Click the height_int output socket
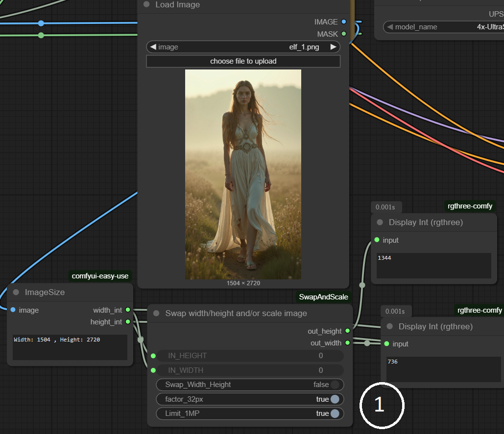This screenshot has height=434, width=504. pos(128,321)
